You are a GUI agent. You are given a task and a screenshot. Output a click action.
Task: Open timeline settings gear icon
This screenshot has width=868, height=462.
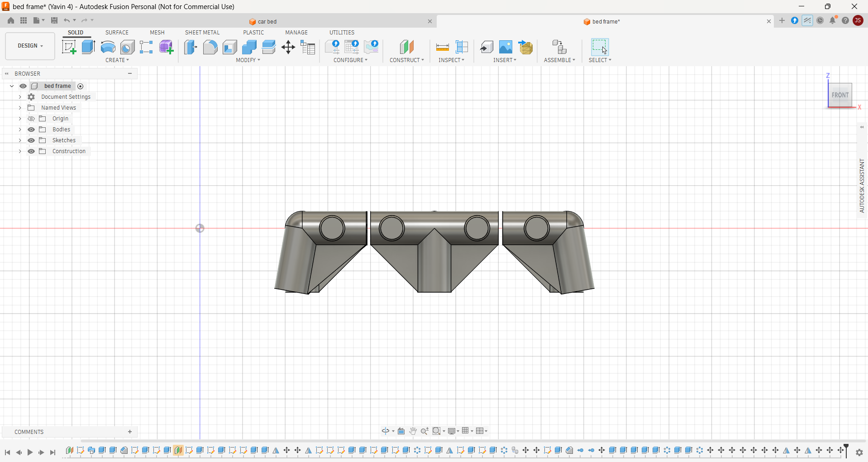click(x=859, y=452)
